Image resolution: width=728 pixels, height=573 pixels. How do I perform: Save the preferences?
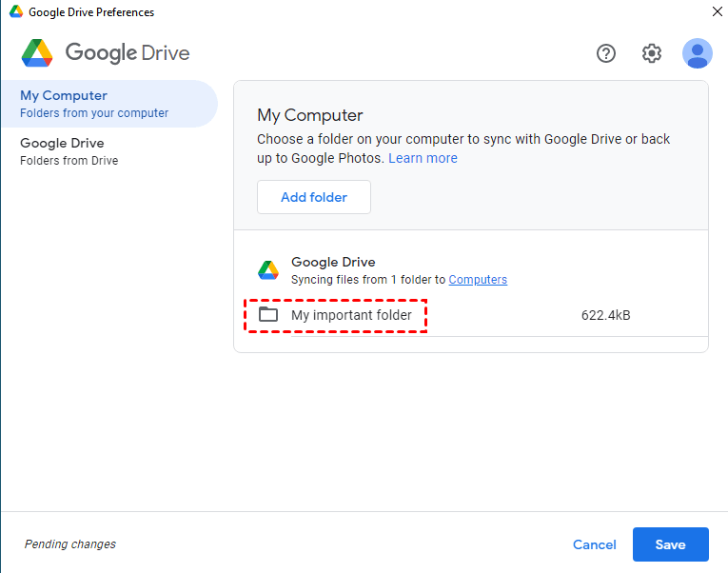[x=670, y=544]
